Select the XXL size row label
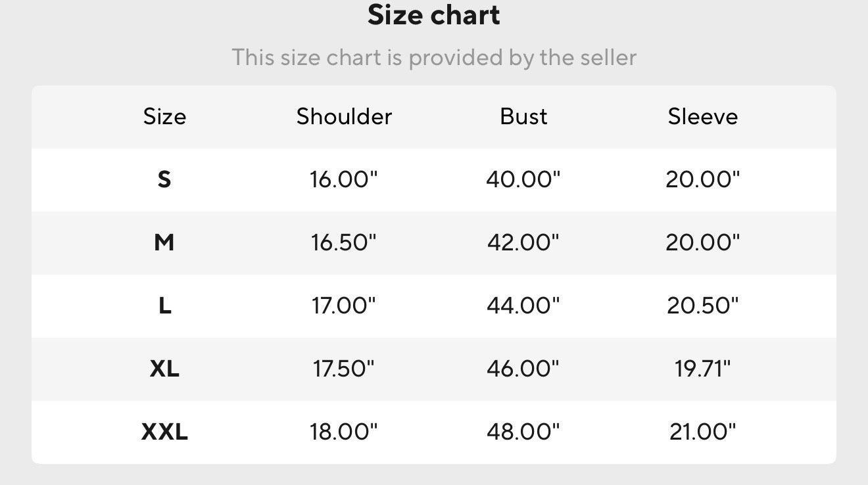 point(164,432)
